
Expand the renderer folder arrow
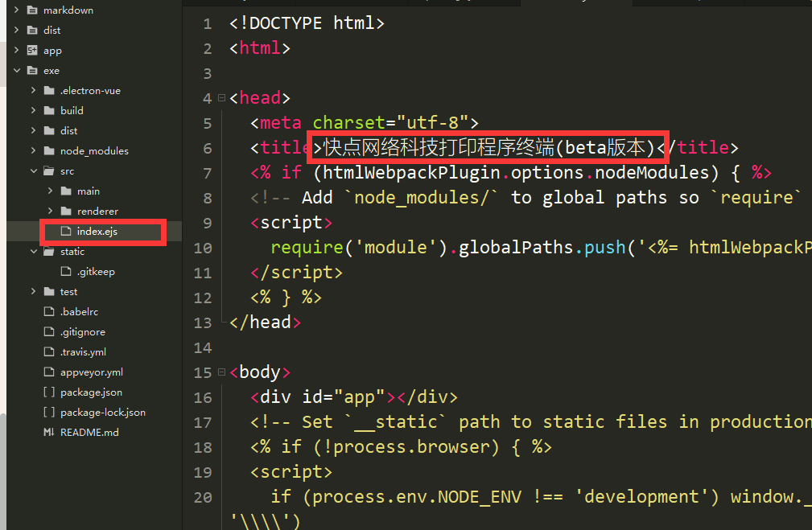click(x=50, y=212)
